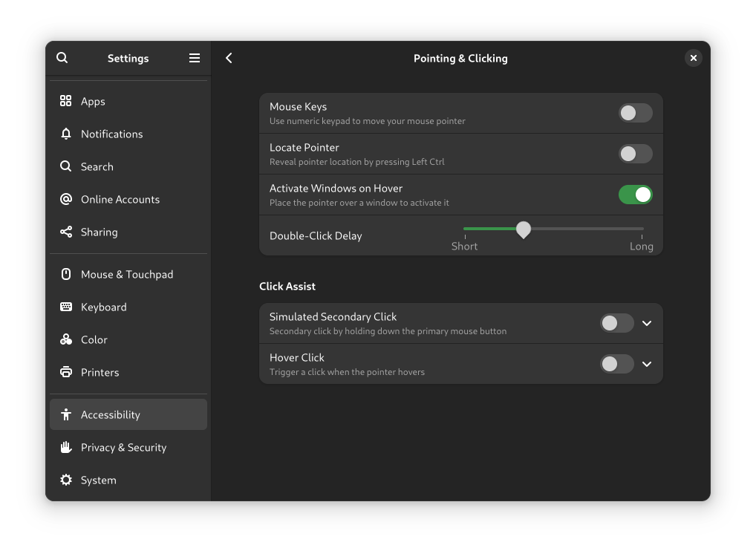Click the Online Accounts @ icon
The width and height of the screenshot is (756, 551).
tap(66, 199)
